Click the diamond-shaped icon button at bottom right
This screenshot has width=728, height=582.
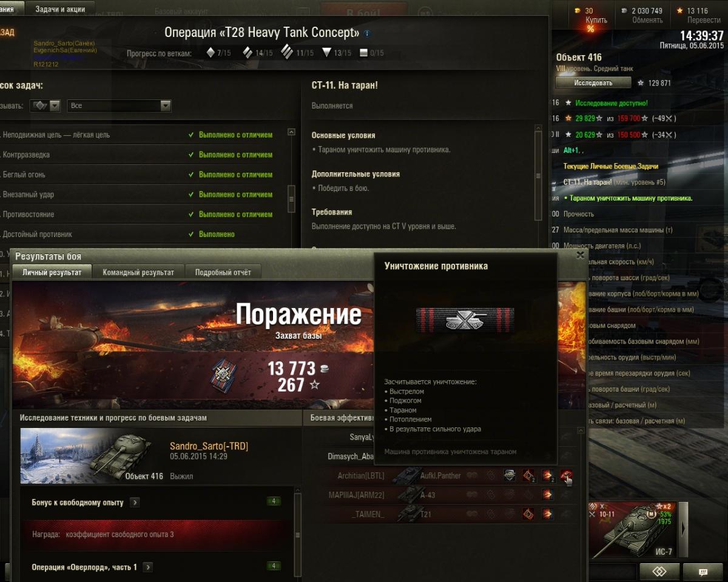click(659, 572)
